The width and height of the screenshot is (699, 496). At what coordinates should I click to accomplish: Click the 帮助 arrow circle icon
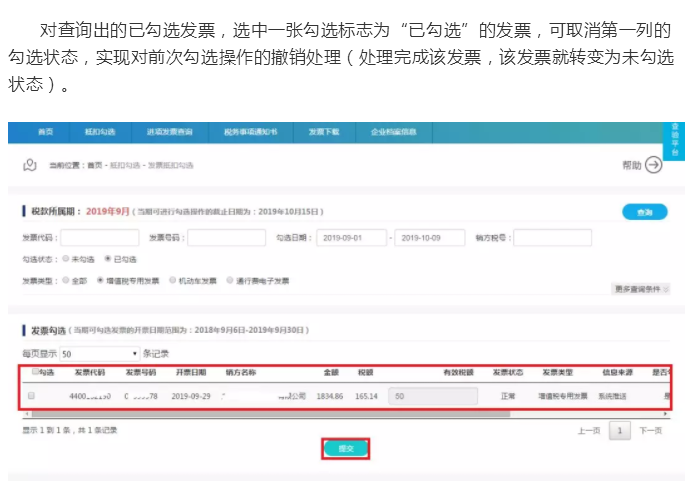(653, 165)
